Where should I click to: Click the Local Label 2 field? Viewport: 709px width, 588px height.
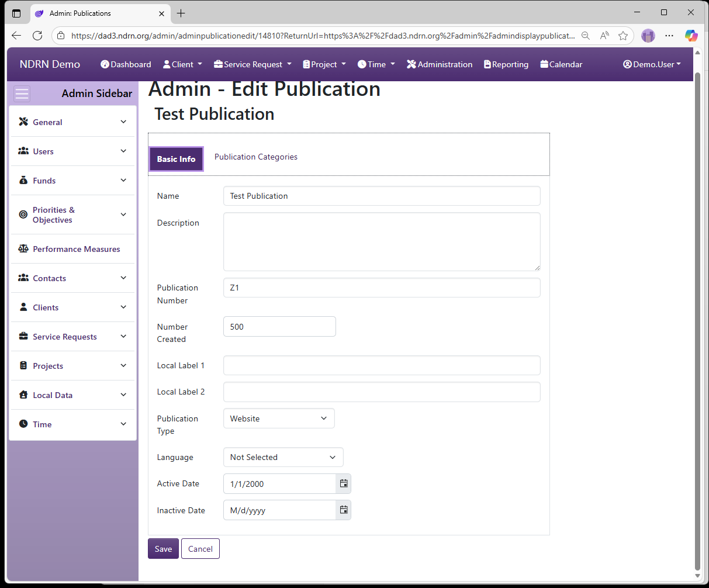[382, 392]
